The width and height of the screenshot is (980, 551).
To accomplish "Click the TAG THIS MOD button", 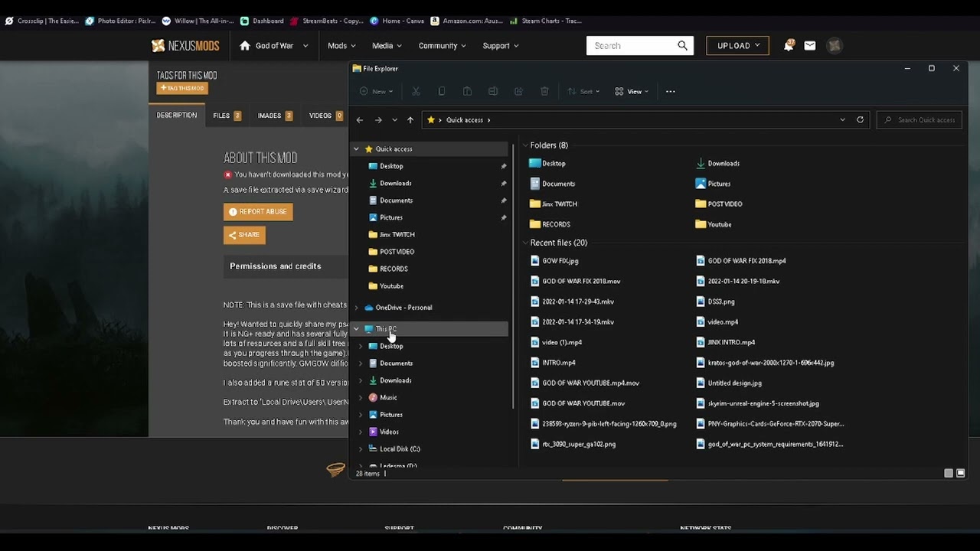I will [182, 88].
